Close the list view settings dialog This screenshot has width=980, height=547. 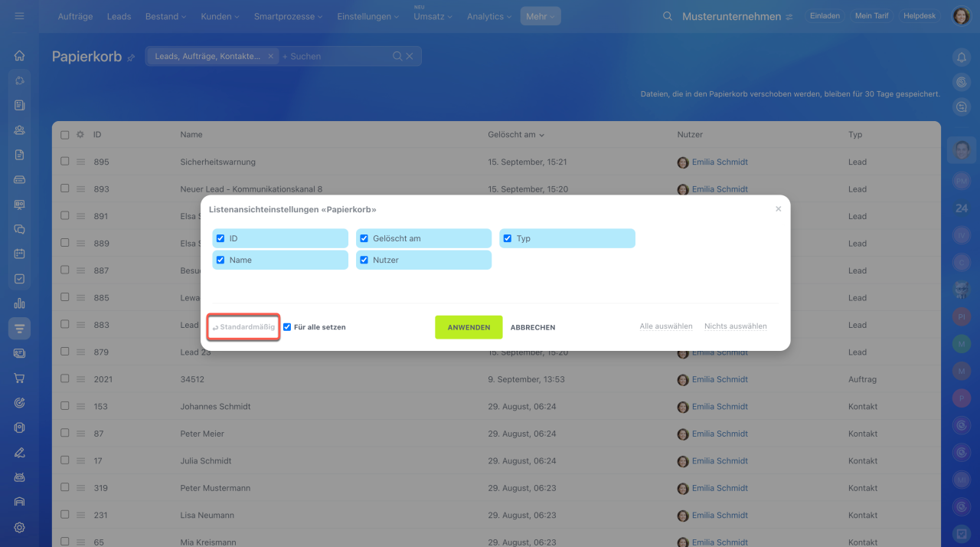pyautogui.click(x=779, y=209)
